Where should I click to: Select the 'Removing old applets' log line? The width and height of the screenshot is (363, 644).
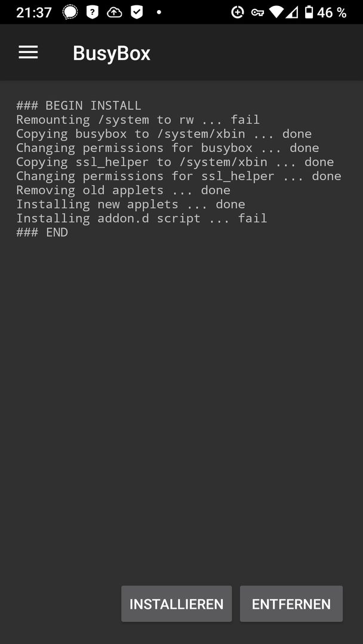[x=124, y=190]
